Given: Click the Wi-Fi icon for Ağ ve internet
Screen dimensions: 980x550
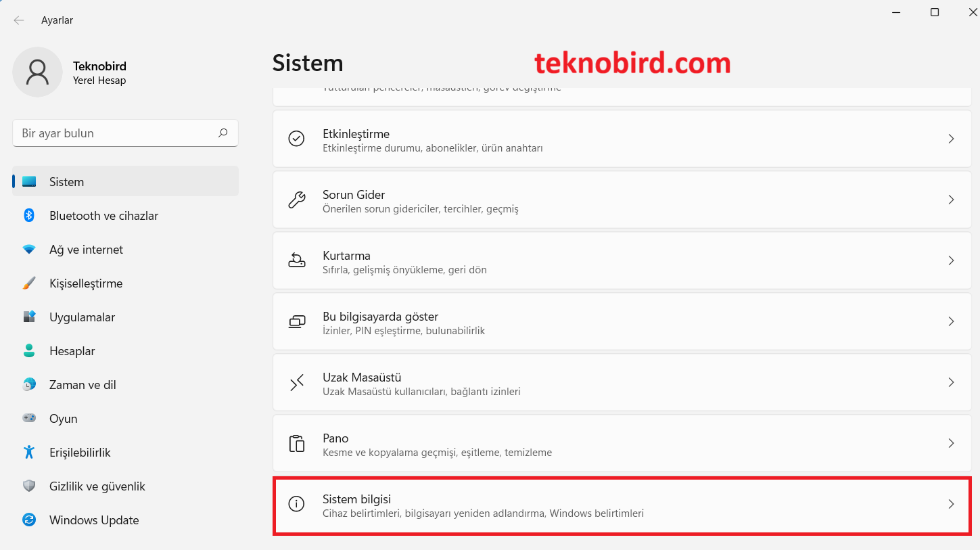Looking at the screenshot, I should (x=29, y=250).
